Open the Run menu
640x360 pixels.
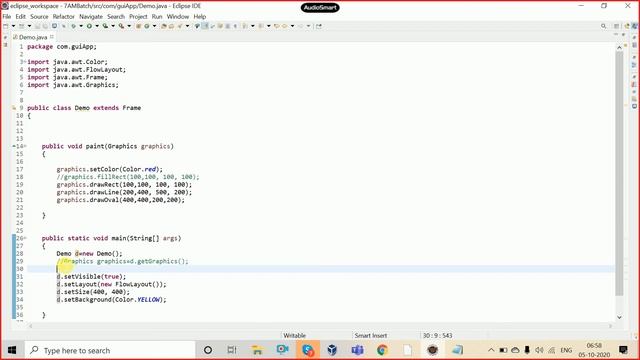pos(157,17)
